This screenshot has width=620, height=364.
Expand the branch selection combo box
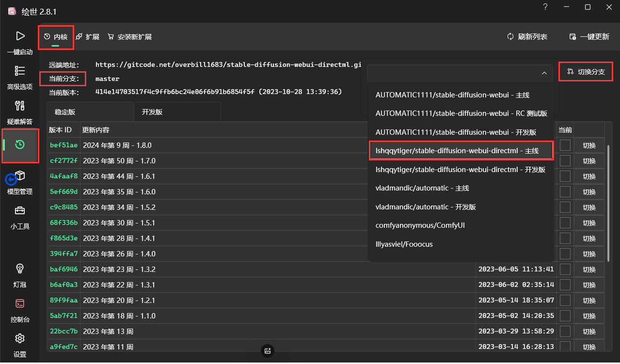point(460,73)
